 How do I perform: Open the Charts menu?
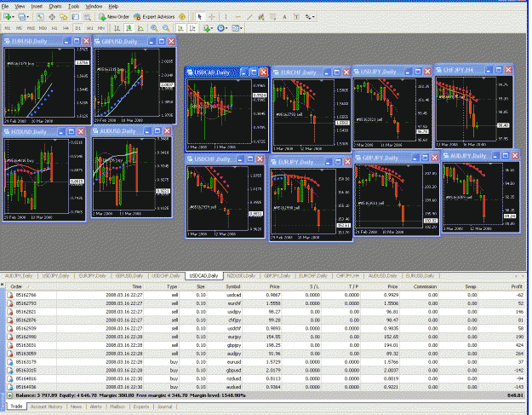pos(55,7)
